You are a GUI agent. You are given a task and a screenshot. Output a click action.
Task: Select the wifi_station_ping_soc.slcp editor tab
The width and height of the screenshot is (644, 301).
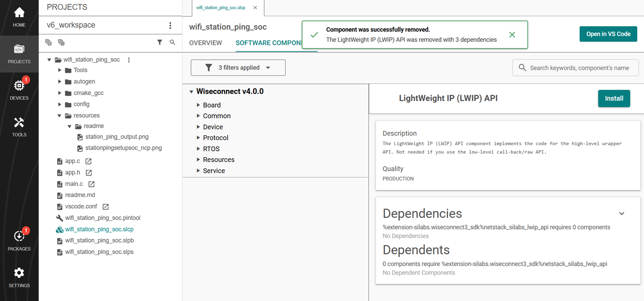tap(220, 8)
